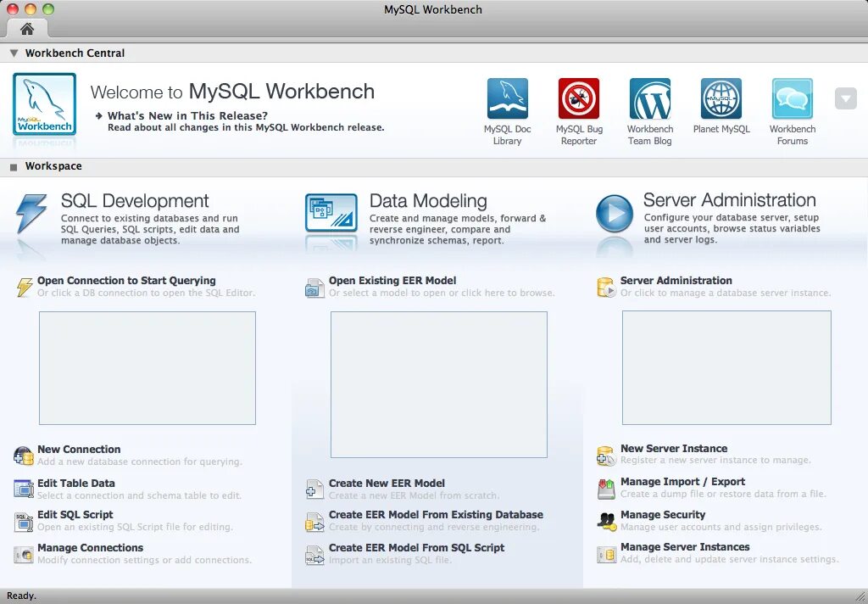Click the Edit SQL Script icon

pyautogui.click(x=24, y=522)
